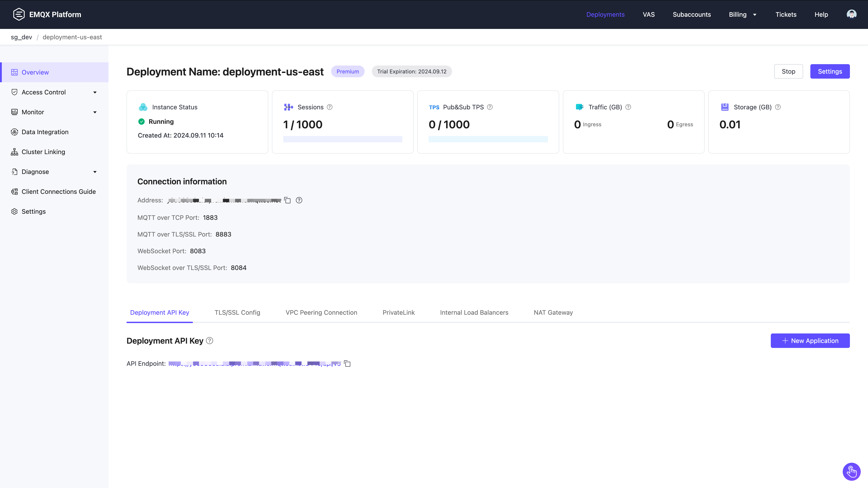Open VAS in top navigation
Screen dimensions: 868x488
tap(649, 14)
